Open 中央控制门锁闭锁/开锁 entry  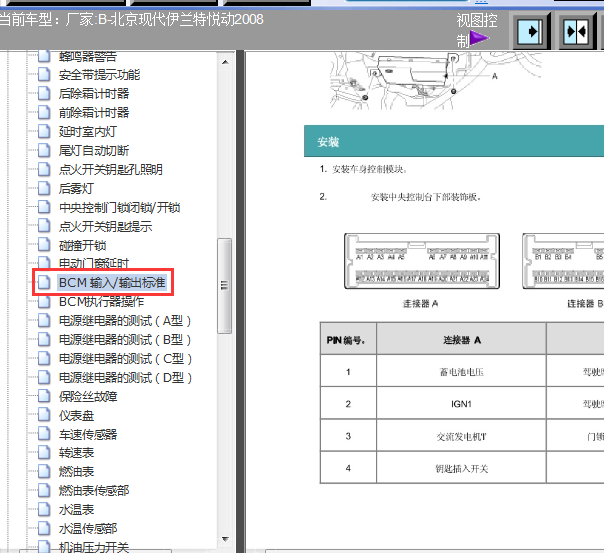tap(119, 208)
